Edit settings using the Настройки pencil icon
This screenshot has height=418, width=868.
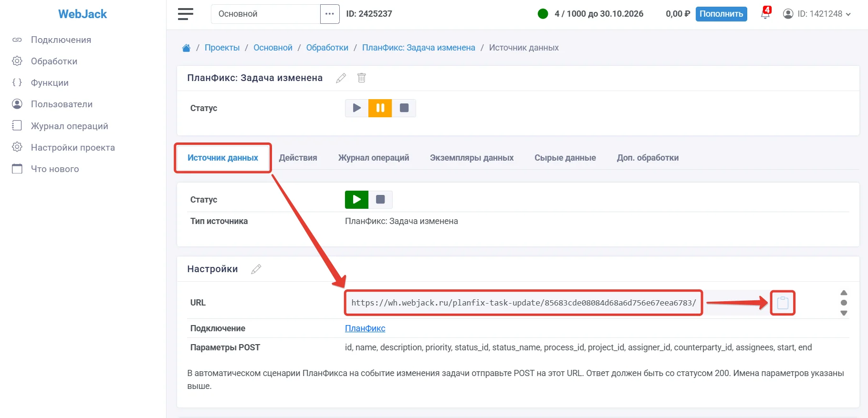pos(256,269)
